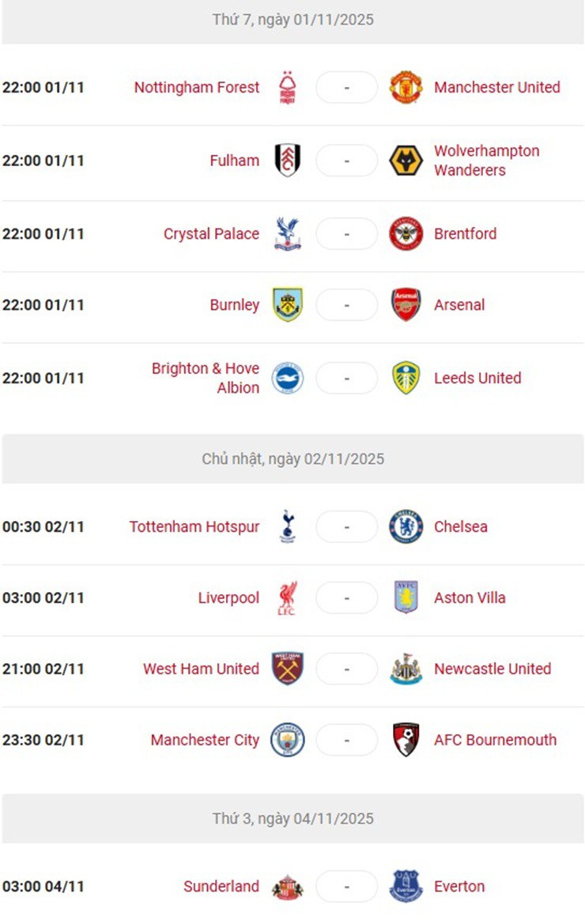Click the Sunday 02/11/2025 date header
This screenshot has width=585, height=924.
(x=292, y=458)
